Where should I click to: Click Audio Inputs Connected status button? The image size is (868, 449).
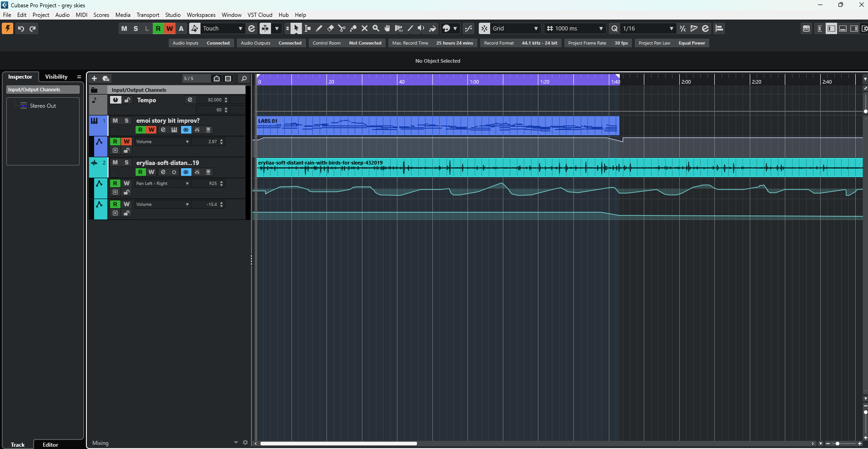tap(201, 43)
